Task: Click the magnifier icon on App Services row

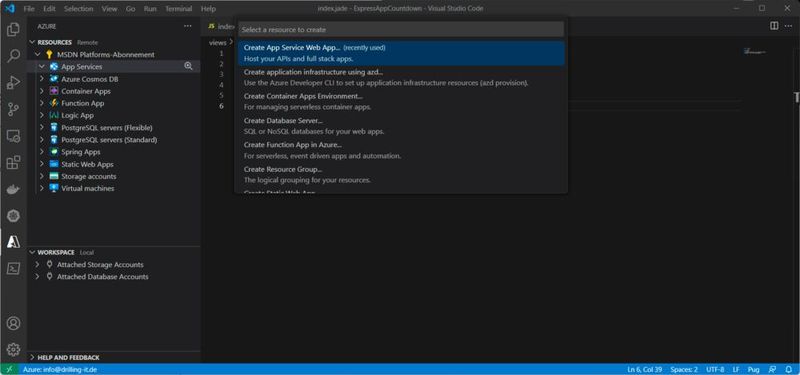Action: tap(188, 66)
